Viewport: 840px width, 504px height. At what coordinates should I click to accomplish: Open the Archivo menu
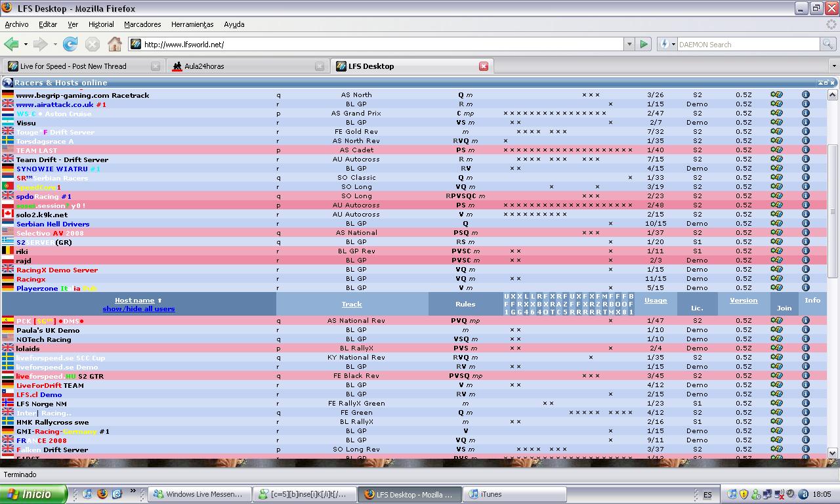click(16, 24)
